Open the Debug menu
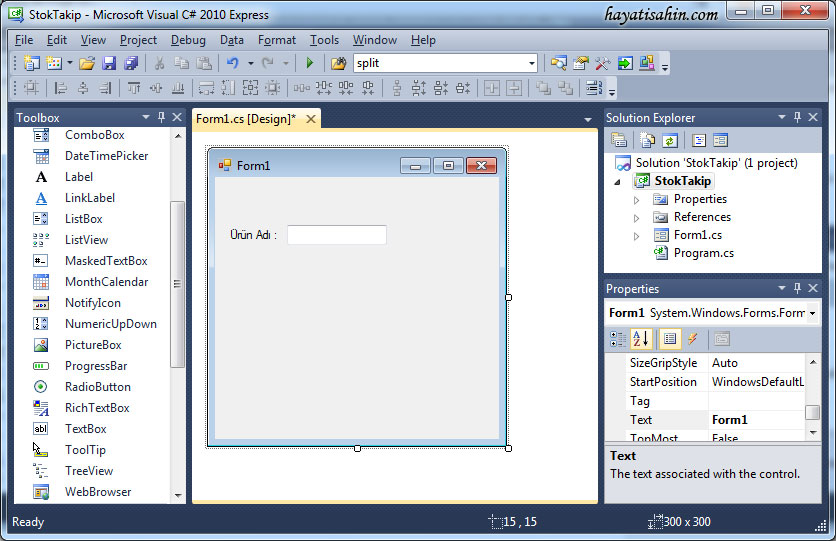The image size is (836, 541). (188, 40)
